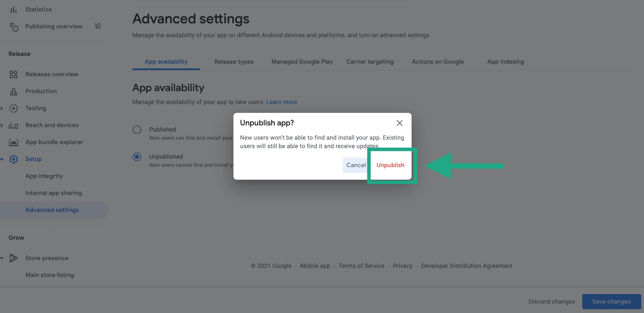Open the Learn more link

(x=282, y=102)
